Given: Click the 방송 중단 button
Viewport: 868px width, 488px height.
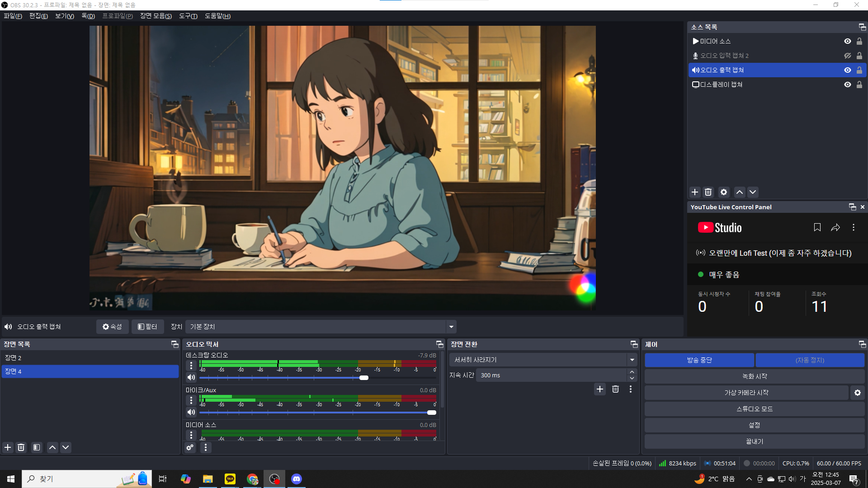Looking at the screenshot, I should [x=699, y=360].
